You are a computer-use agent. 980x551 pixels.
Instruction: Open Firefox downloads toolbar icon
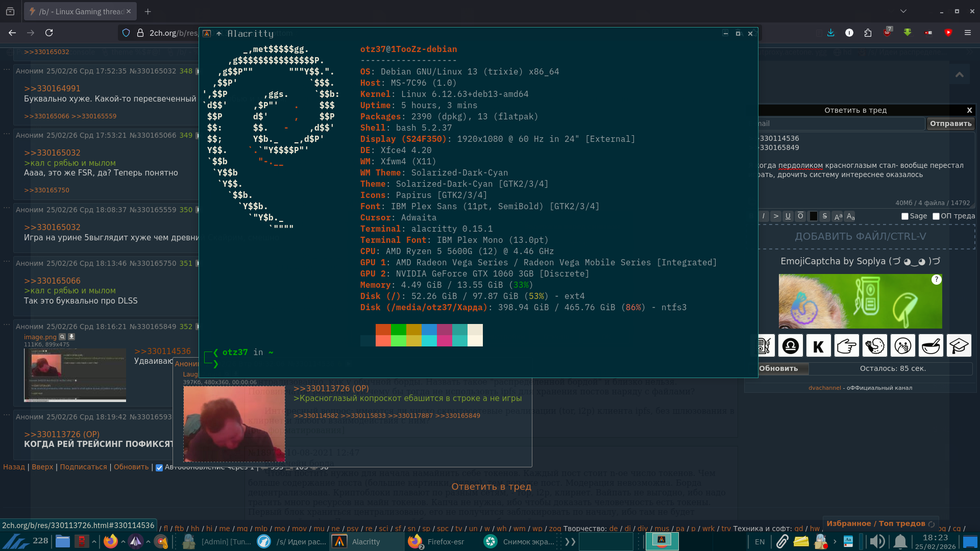(x=831, y=33)
